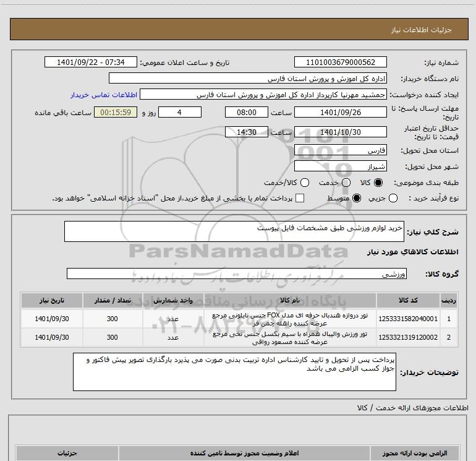
Task: Click the delivery city field شیراز
Action: tap(340, 166)
